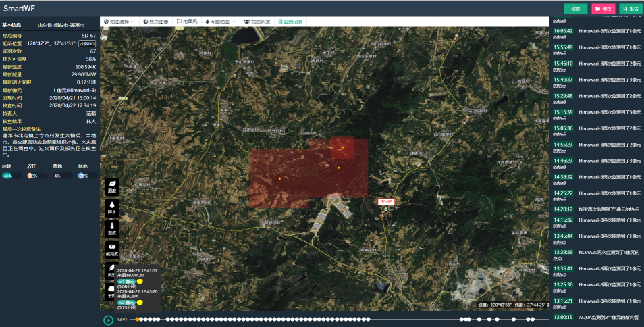Screen dimensions: 644x327
Task: Show the 温度 temperature layer
Action: 112,228
